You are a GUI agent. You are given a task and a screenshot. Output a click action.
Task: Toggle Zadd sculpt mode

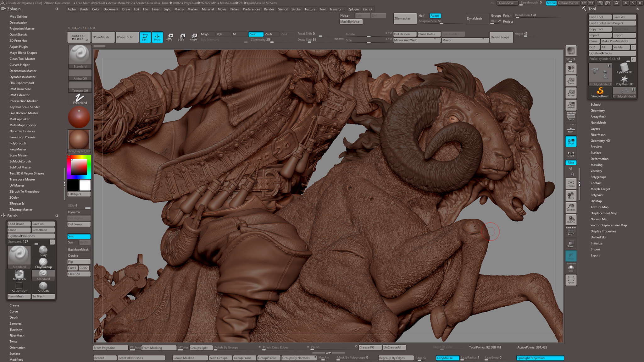[256, 34]
